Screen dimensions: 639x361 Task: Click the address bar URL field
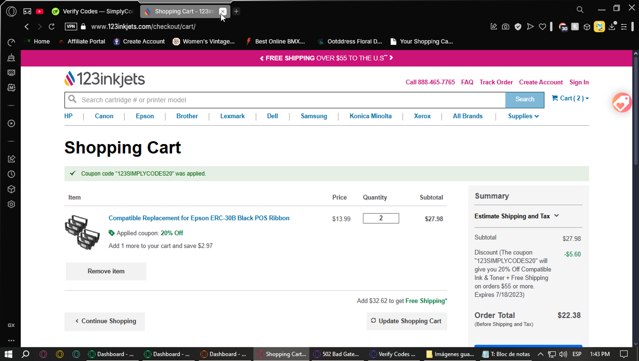pyautogui.click(x=143, y=26)
